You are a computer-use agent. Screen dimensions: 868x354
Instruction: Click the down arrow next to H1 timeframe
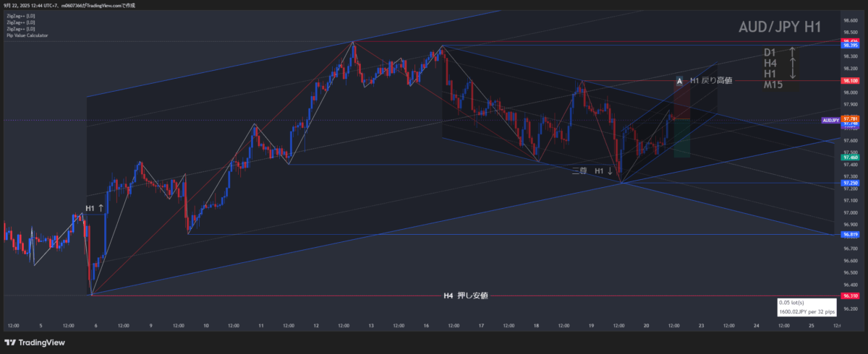pyautogui.click(x=792, y=74)
